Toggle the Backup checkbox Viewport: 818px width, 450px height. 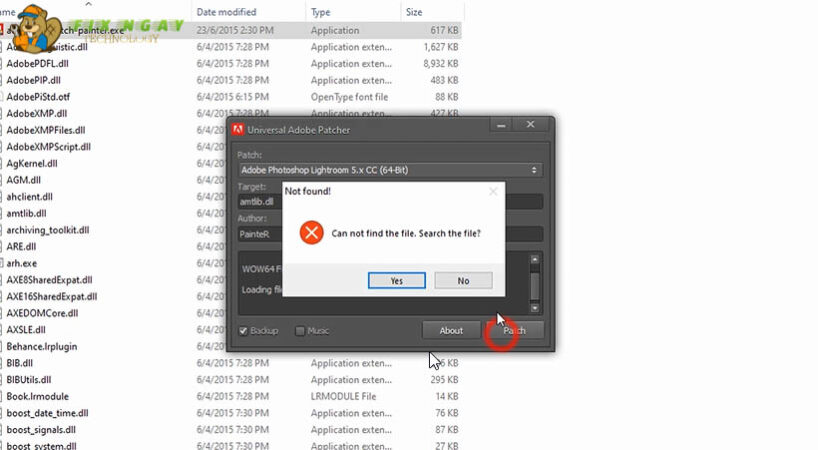(244, 331)
